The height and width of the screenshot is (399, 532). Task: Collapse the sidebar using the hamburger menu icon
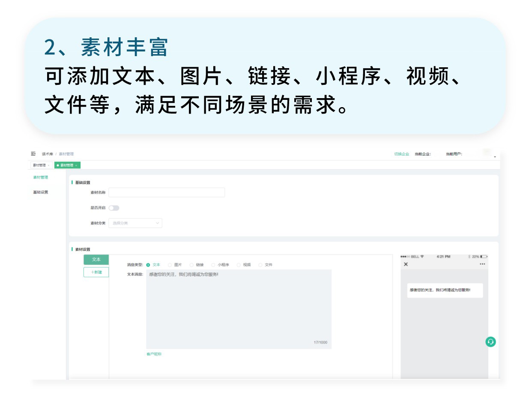tap(32, 153)
